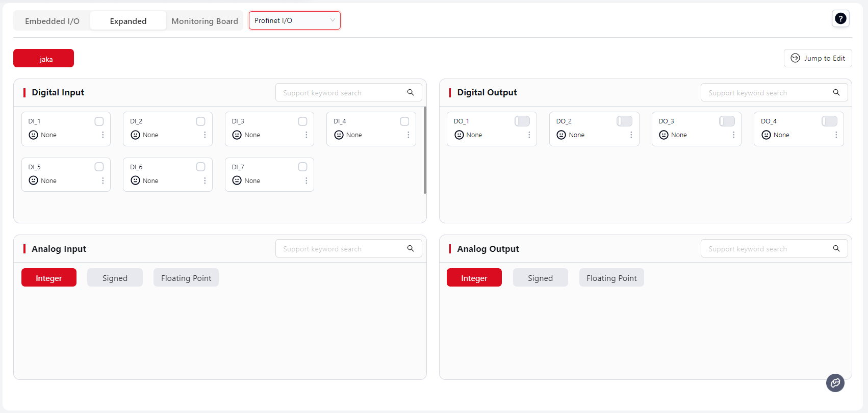The image size is (868, 413).
Task: Open the three-dot menu for DI_1
Action: [103, 135]
